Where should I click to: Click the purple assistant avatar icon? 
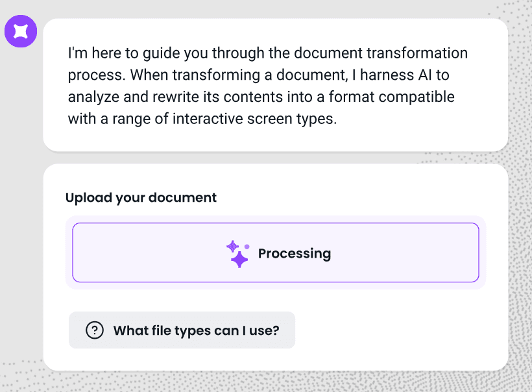coord(21,31)
